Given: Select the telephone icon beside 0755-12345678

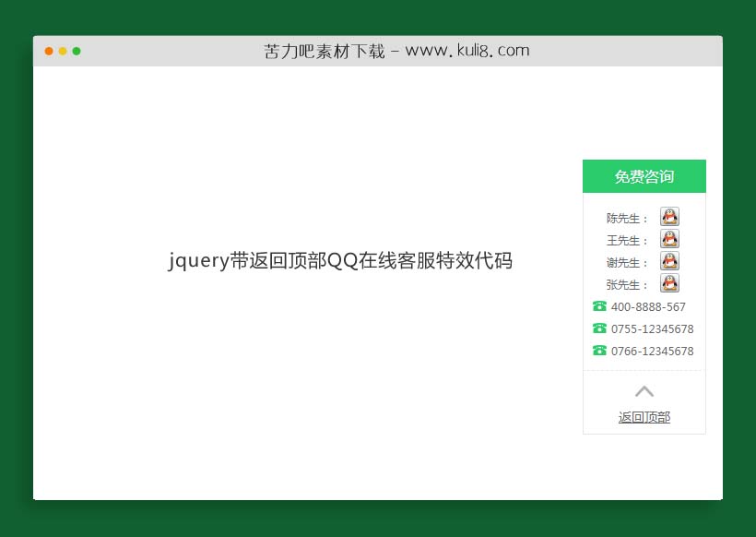Looking at the screenshot, I should [599, 328].
